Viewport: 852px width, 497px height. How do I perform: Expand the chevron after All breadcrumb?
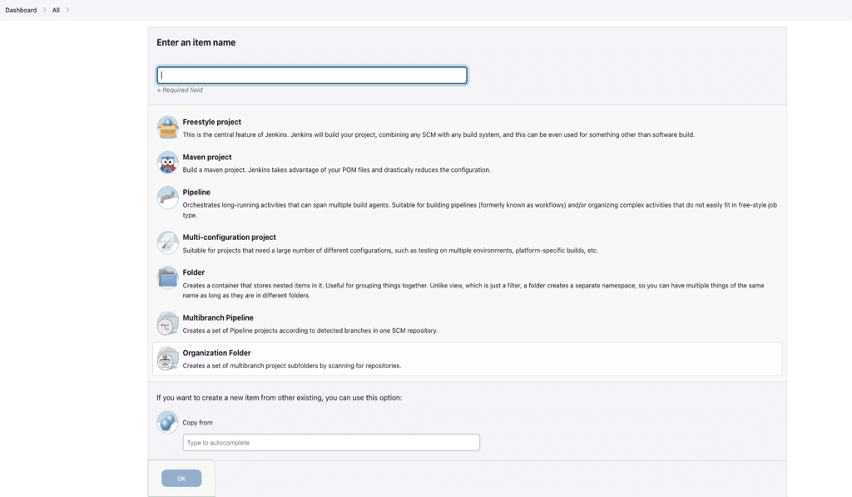pos(67,10)
